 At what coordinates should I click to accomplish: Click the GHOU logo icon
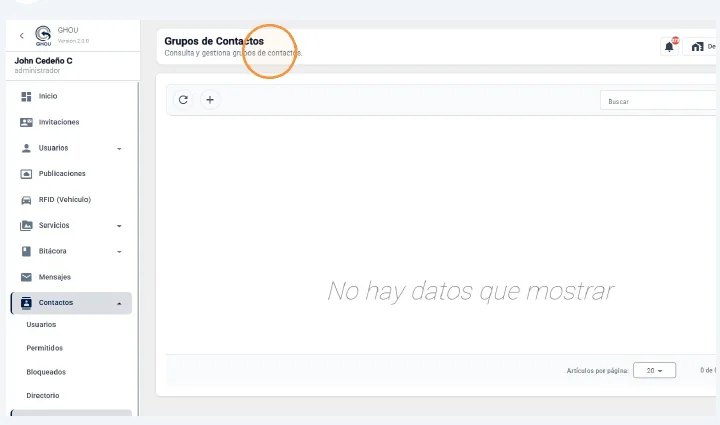click(x=43, y=36)
